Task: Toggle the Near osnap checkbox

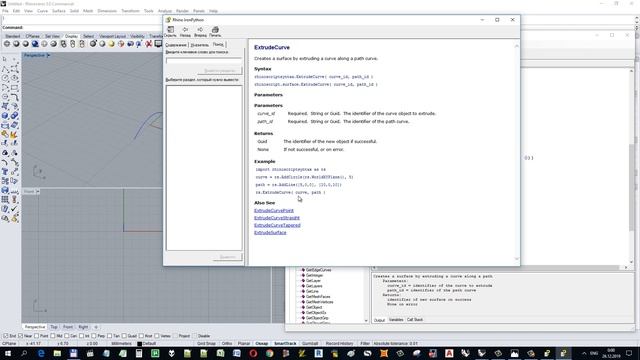Action: point(20,336)
